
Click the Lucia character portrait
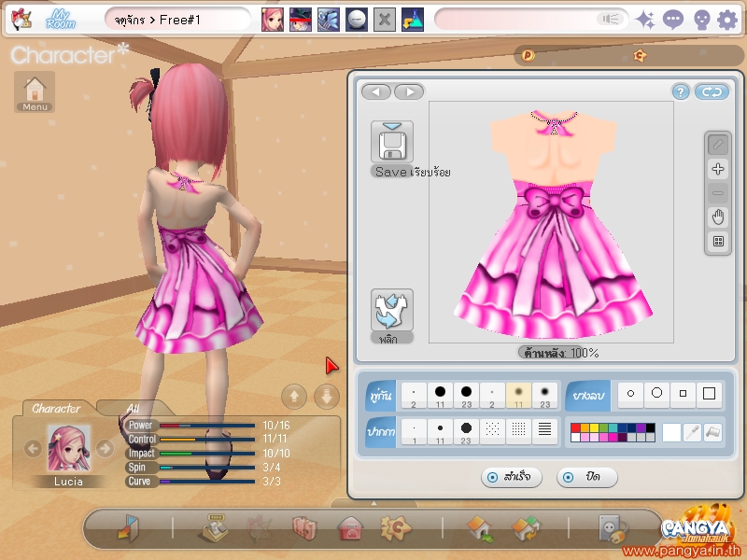68,449
